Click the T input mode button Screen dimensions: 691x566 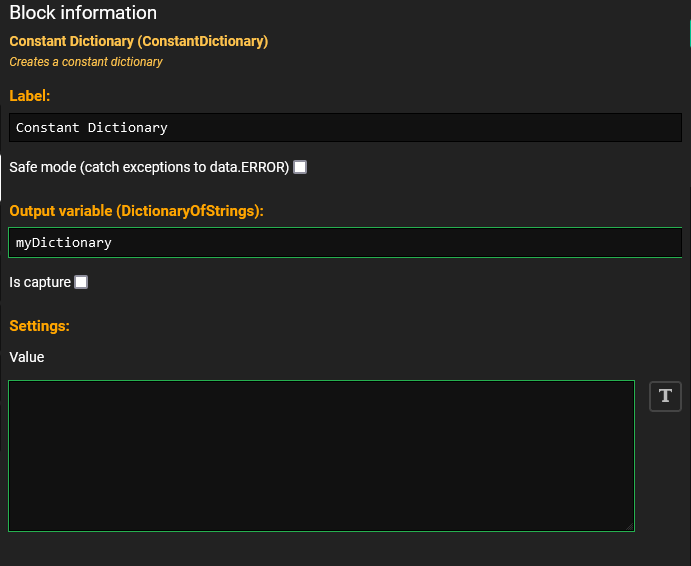[665, 396]
